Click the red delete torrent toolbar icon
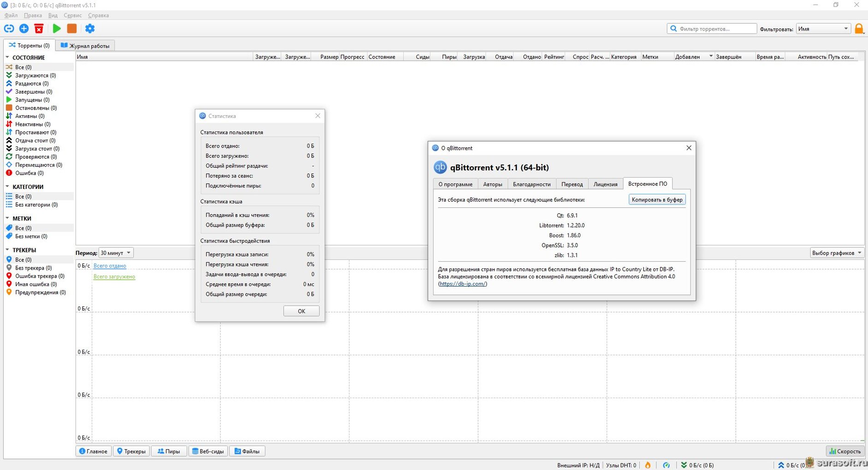 pos(39,29)
